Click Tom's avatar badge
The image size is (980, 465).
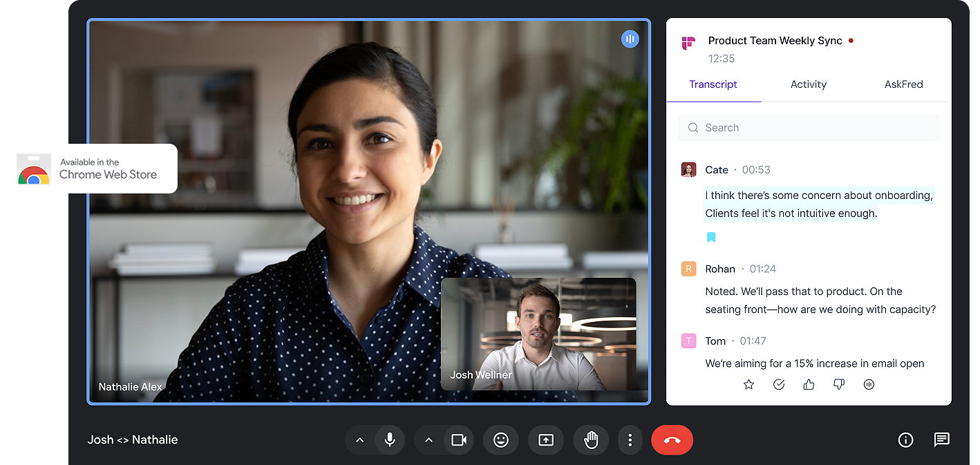click(x=688, y=341)
